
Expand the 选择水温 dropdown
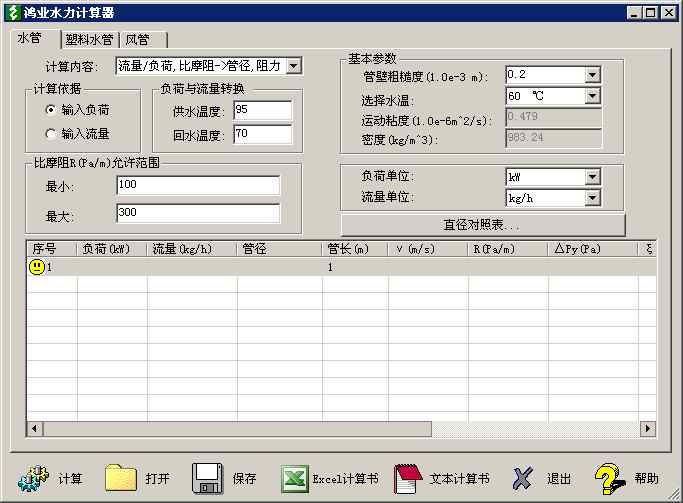coord(592,96)
